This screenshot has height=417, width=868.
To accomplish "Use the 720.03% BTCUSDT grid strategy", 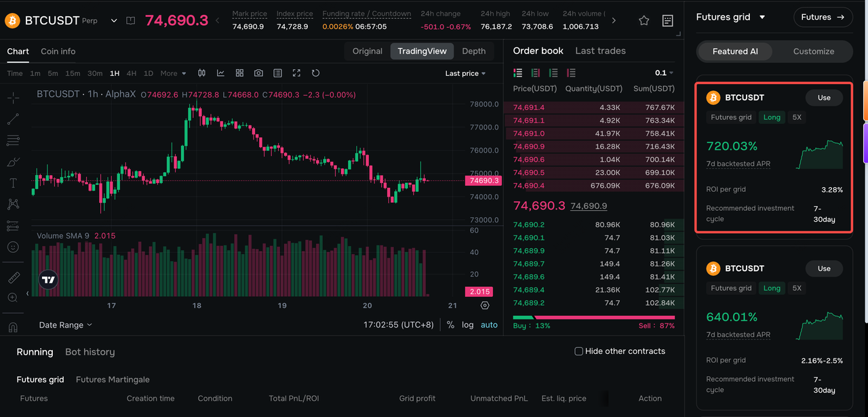I will coord(824,98).
